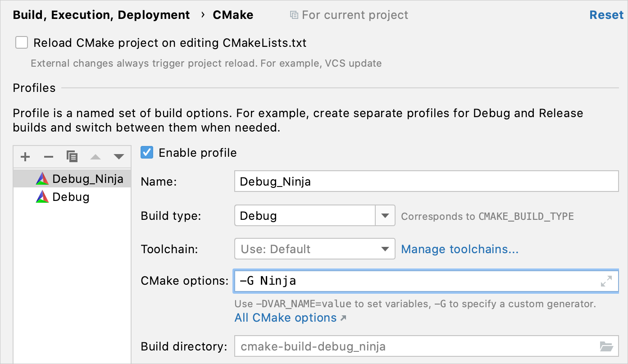Select the Debug_Ninja profile

[87, 179]
